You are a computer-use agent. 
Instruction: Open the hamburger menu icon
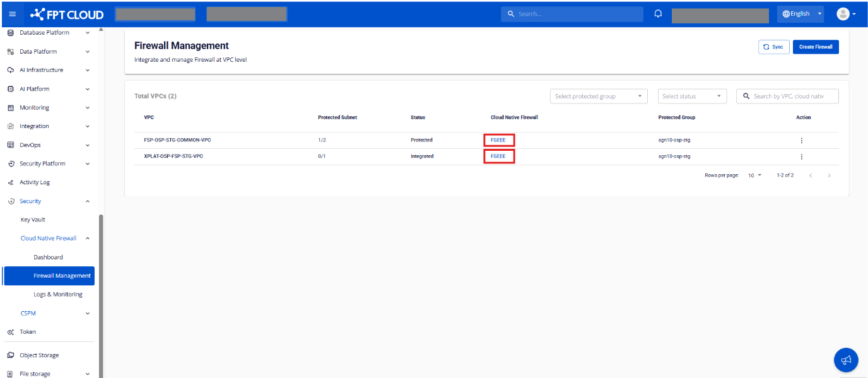point(13,14)
